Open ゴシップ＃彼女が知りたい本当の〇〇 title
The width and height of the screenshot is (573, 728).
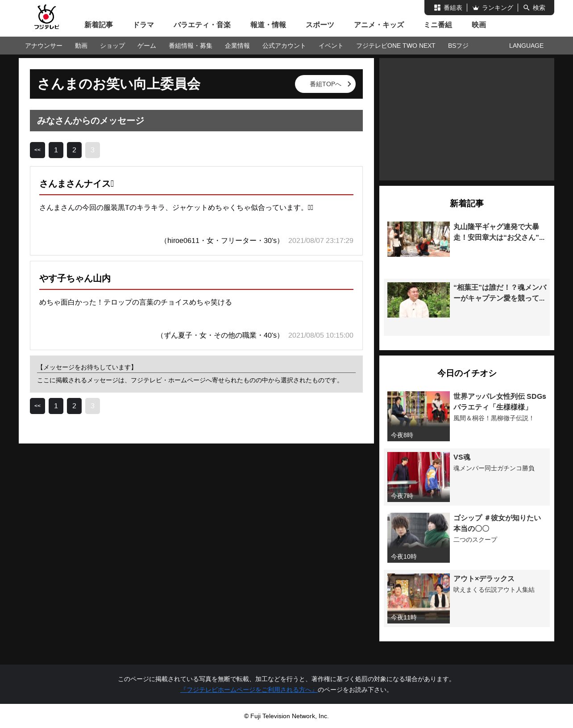(497, 523)
